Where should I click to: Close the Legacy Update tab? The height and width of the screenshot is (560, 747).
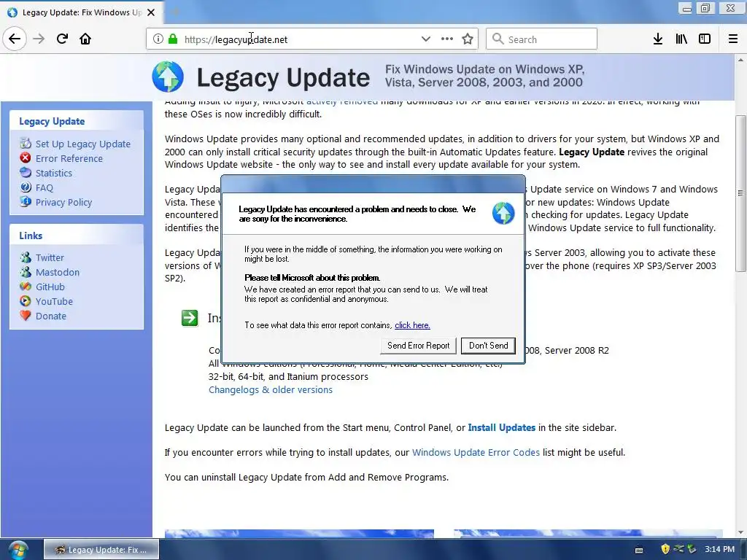pos(151,12)
